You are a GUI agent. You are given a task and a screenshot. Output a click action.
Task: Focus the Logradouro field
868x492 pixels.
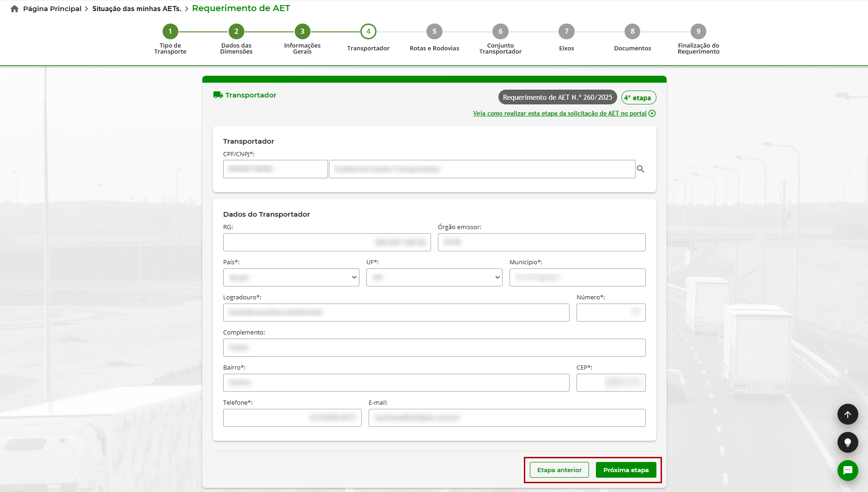click(x=396, y=312)
